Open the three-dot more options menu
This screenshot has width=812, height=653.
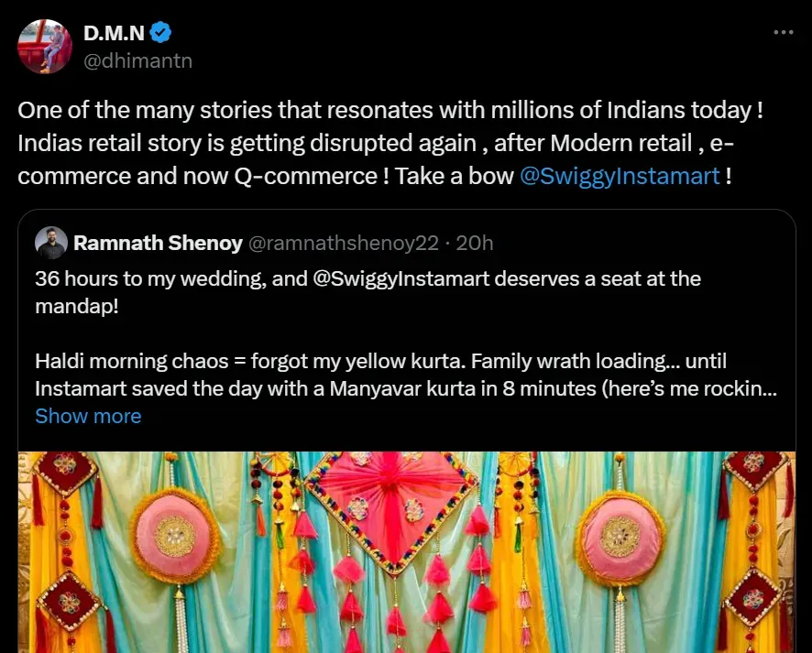tap(783, 32)
